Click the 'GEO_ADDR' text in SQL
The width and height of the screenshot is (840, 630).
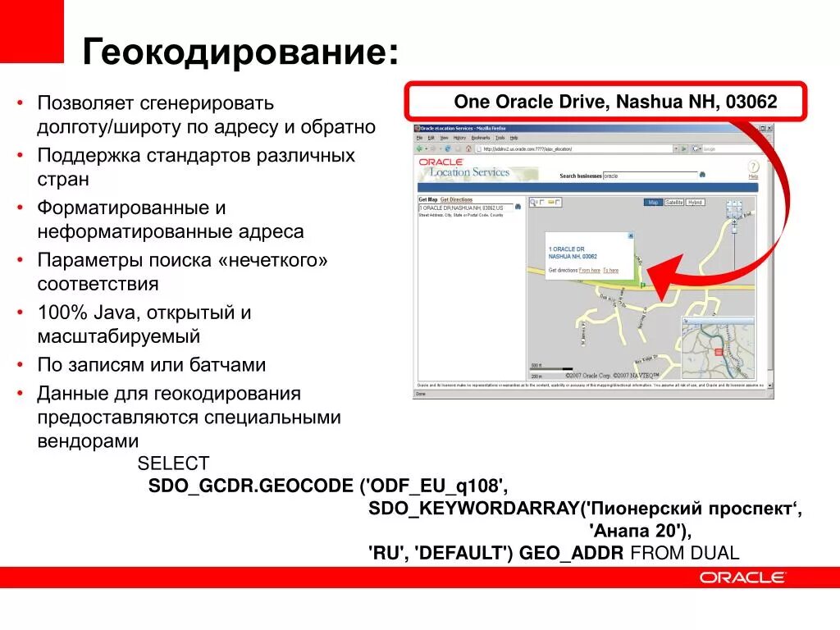click(x=571, y=552)
